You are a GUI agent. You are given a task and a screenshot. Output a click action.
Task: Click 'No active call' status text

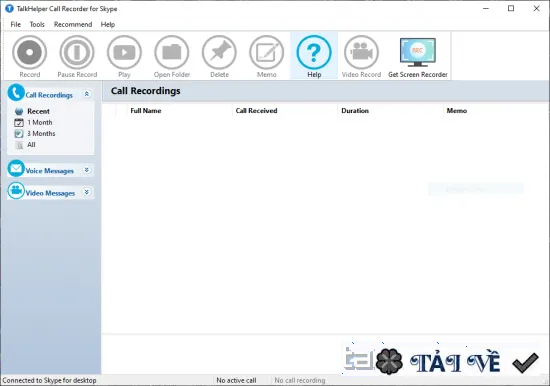[236, 380]
